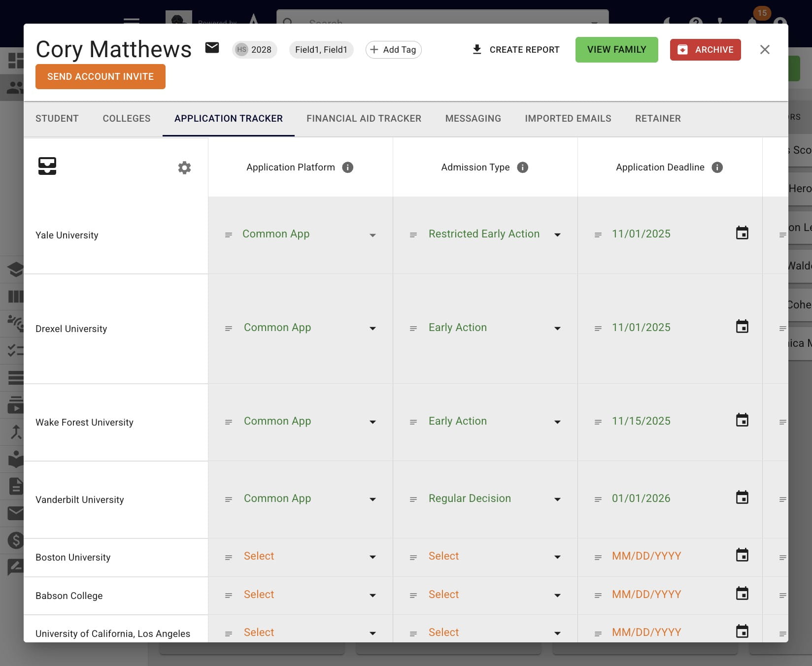Open UCLA's Admission Type Select dropdown

coord(494,633)
